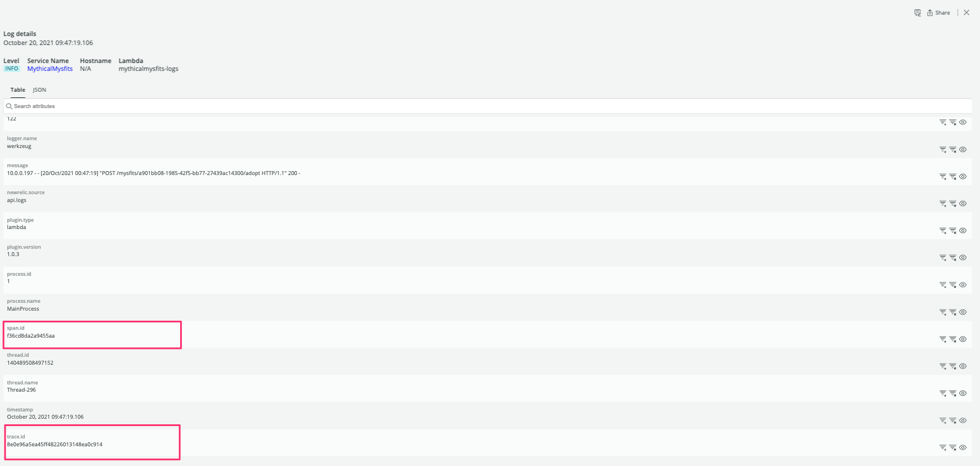This screenshot has height=466, width=980.
Task: Add logger.name to filter with filter-plus icon
Action: [x=943, y=150]
